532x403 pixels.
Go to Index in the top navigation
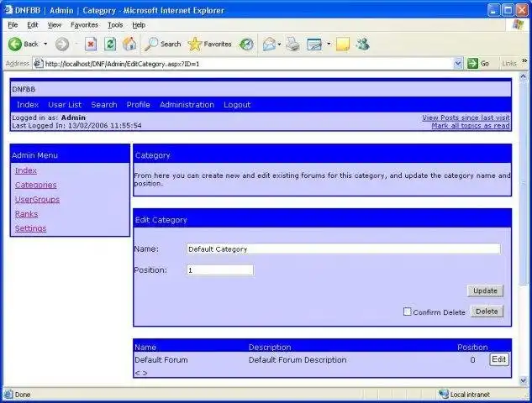28,105
